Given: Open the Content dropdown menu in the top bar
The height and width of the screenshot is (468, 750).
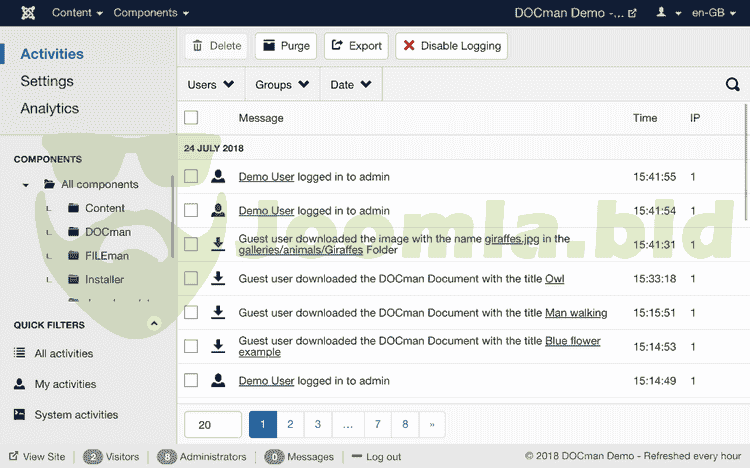Looking at the screenshot, I should pos(77,13).
